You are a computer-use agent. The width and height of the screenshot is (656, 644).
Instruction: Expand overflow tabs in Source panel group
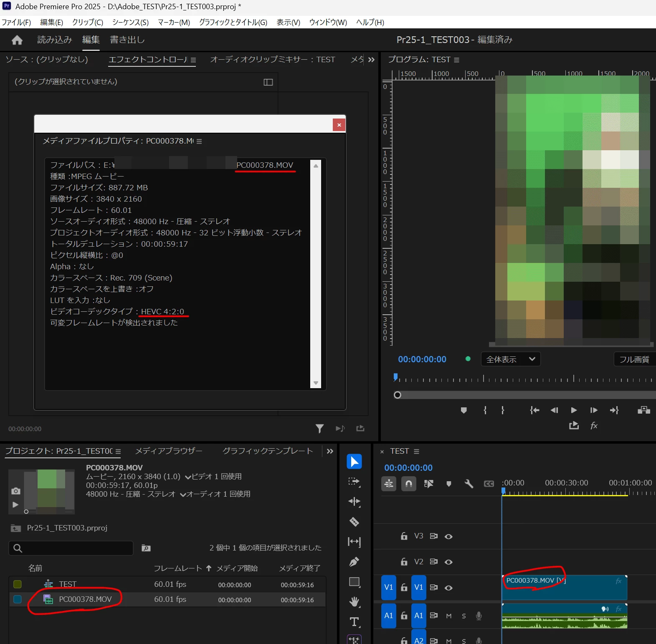pos(371,60)
